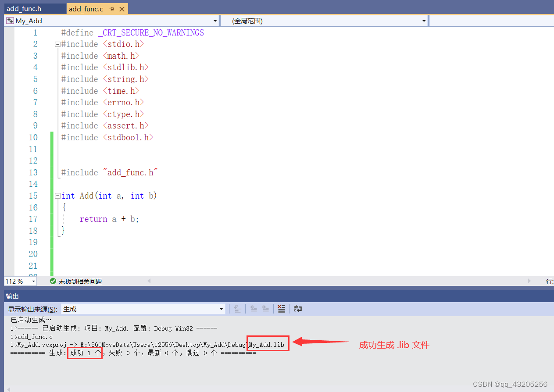Viewport: 554px width, 392px height.
Task: Click Find Message in Code output icon
Action: point(237,309)
